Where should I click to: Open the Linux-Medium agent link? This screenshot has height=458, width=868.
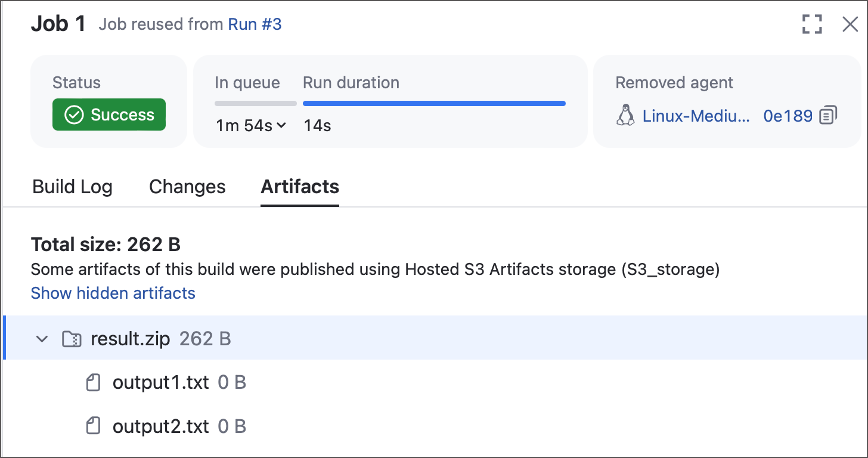696,116
